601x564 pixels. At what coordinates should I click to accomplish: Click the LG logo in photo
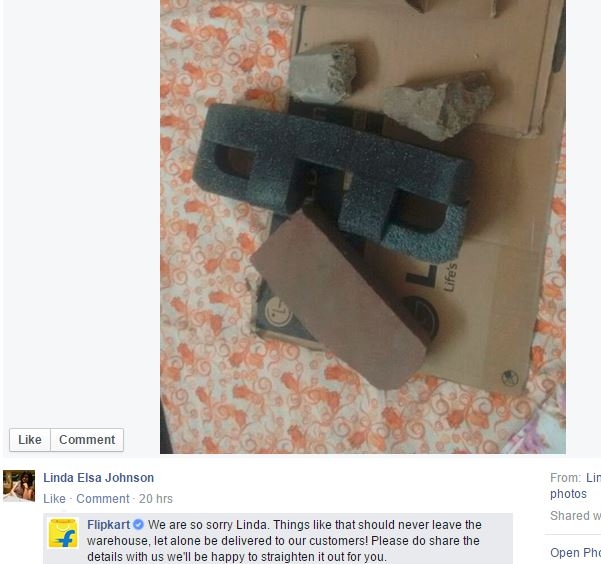(278, 311)
